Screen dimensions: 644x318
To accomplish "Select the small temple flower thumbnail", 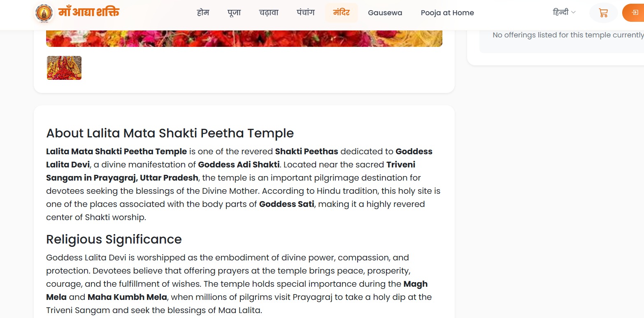I will [x=64, y=68].
